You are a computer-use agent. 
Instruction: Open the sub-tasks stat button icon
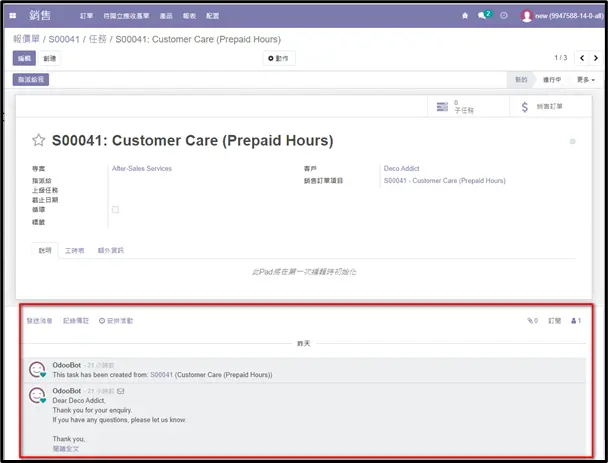point(442,107)
